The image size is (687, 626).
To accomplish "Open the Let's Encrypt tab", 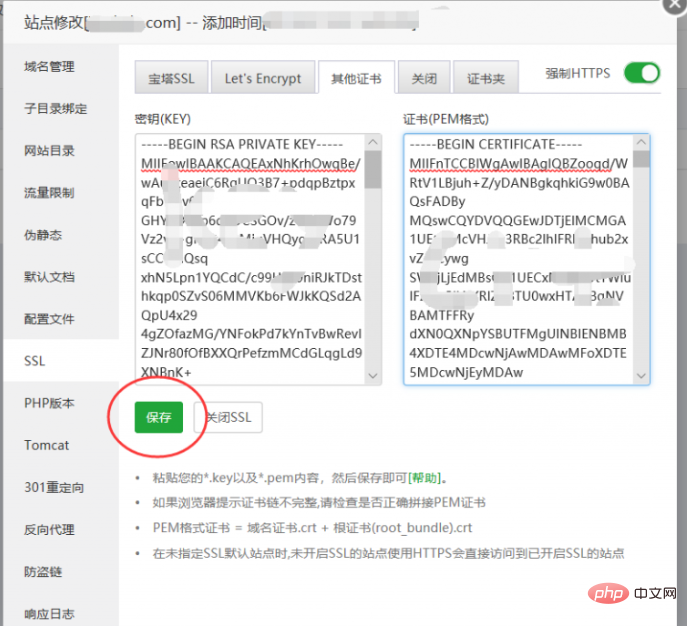I will tap(263, 78).
